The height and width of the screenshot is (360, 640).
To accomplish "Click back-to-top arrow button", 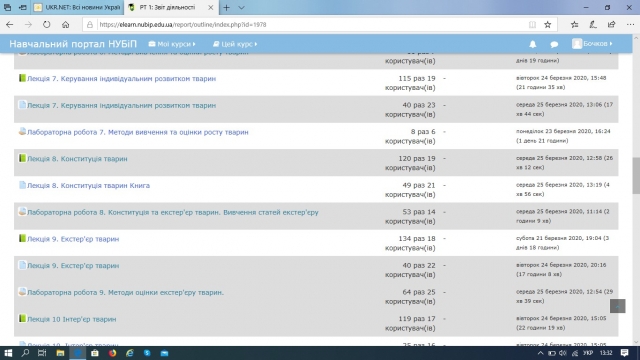I will coord(618,306).
